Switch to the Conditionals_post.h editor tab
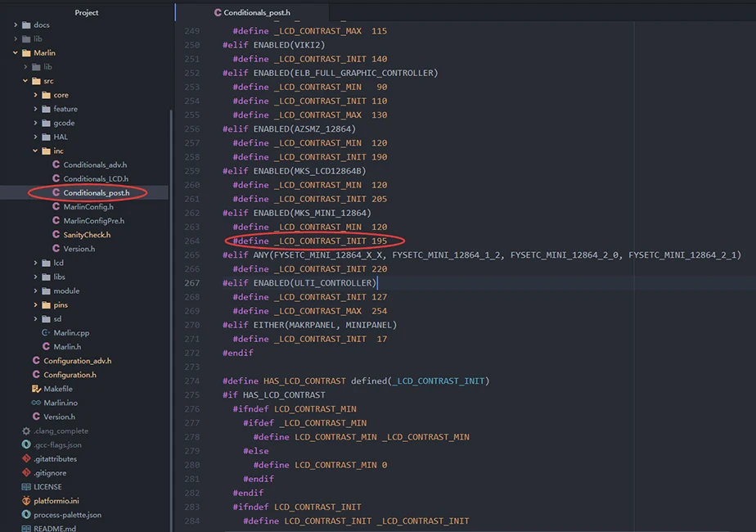 pos(252,12)
